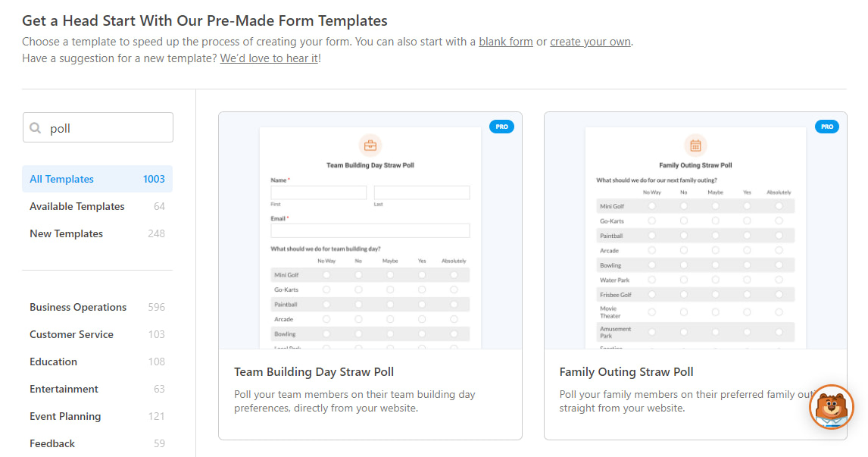This screenshot has width=868, height=457.
Task: Open the Family Outing Straw Poll template
Action: [x=626, y=371]
